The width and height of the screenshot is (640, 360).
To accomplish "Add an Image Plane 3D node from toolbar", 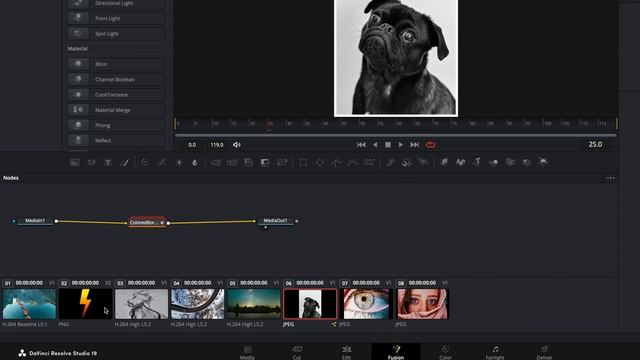I will 444,162.
